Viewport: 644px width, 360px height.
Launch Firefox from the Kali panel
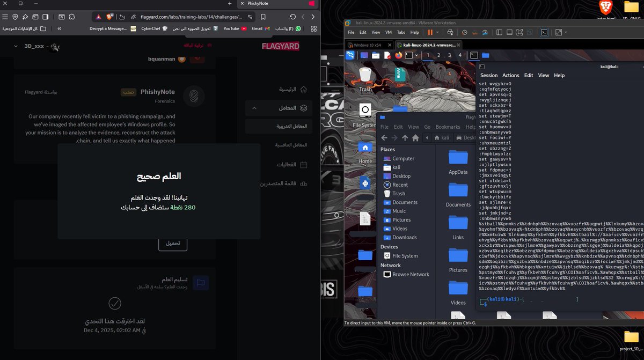(x=399, y=55)
